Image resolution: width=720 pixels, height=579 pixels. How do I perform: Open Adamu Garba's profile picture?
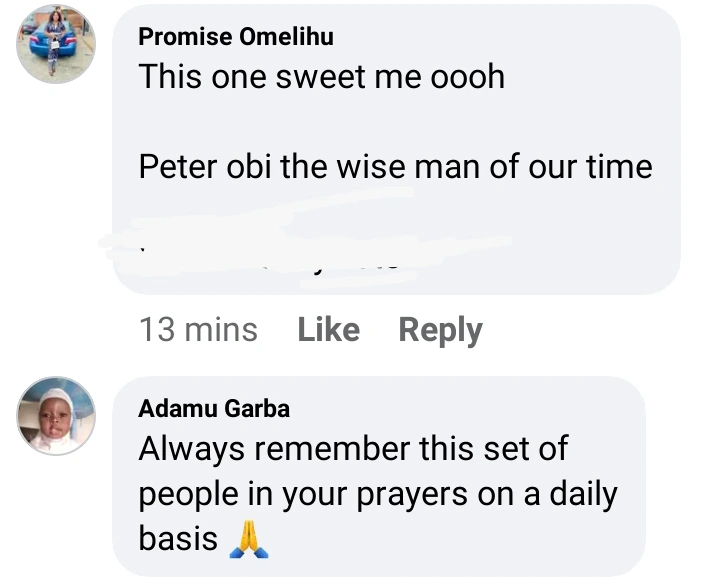(x=56, y=416)
